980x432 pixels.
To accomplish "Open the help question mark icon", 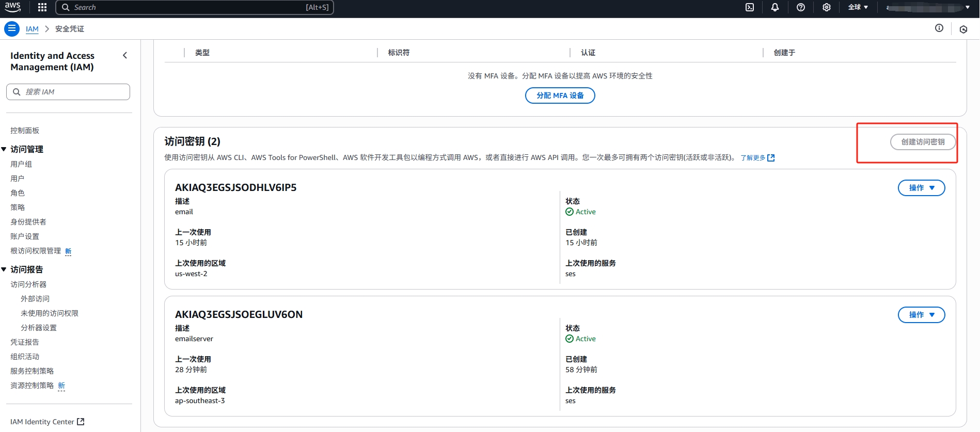I will pyautogui.click(x=801, y=7).
